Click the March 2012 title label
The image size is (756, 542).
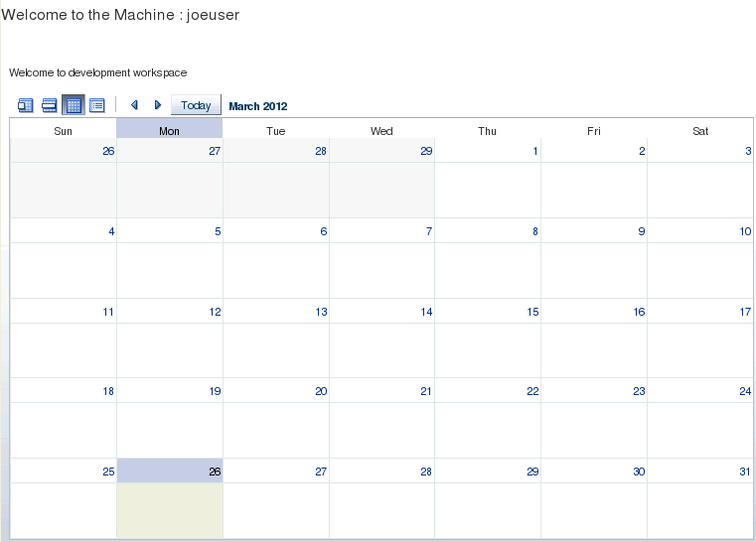(258, 106)
